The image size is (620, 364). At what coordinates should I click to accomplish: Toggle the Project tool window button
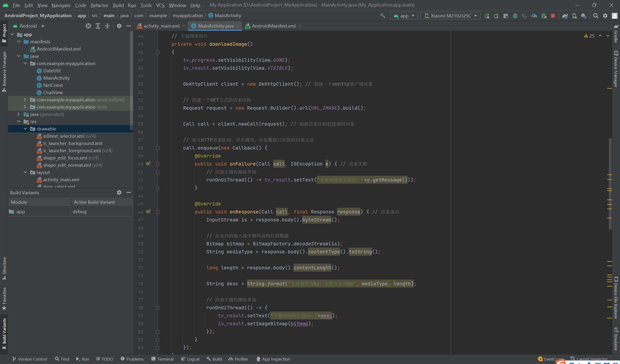(4, 33)
